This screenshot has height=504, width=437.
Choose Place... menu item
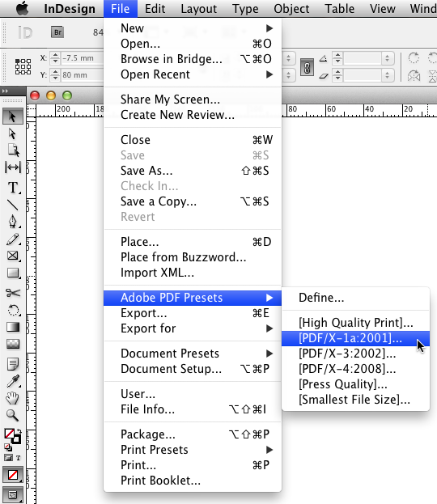point(193,242)
